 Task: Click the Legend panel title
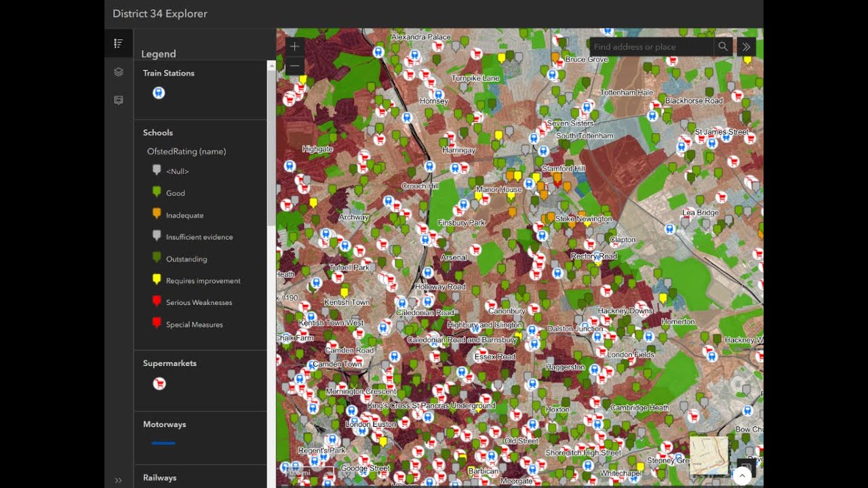pyautogui.click(x=159, y=54)
